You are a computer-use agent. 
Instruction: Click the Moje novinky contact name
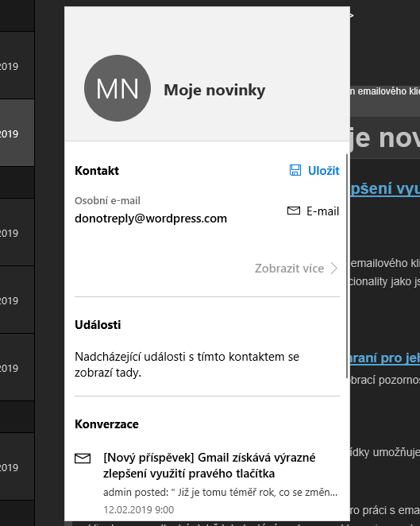[x=214, y=91]
